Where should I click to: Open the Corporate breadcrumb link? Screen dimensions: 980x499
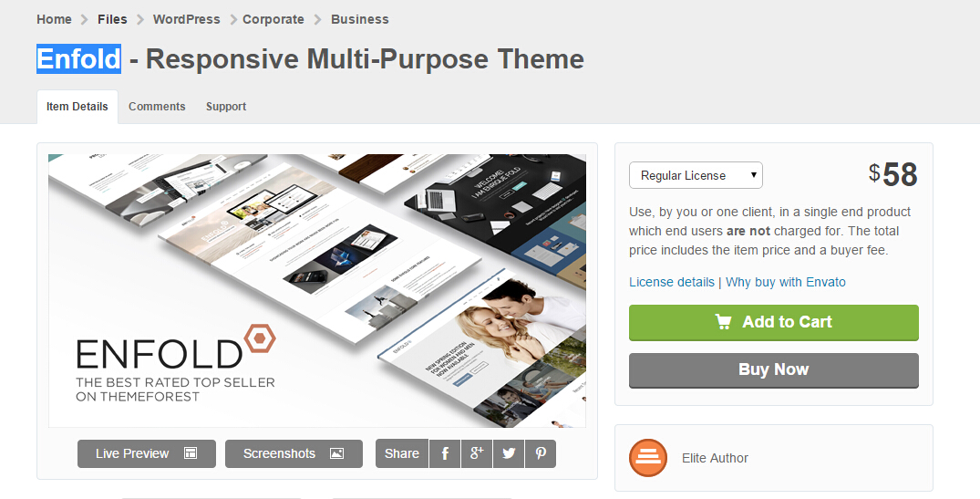pyautogui.click(x=273, y=19)
